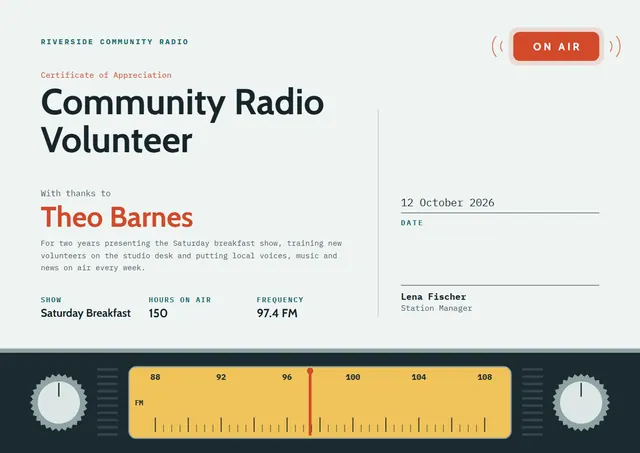This screenshot has width=640, height=453.
Task: Click the 150 hours value
Action: [x=158, y=313]
